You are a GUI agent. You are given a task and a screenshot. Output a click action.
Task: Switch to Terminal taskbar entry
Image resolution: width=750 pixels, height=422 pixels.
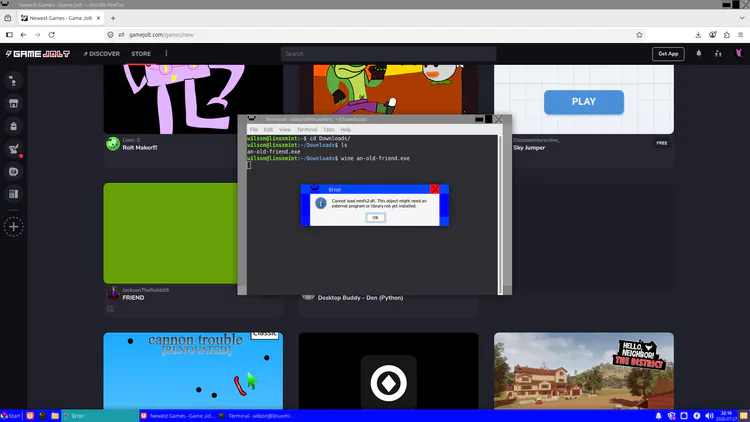coord(257,416)
